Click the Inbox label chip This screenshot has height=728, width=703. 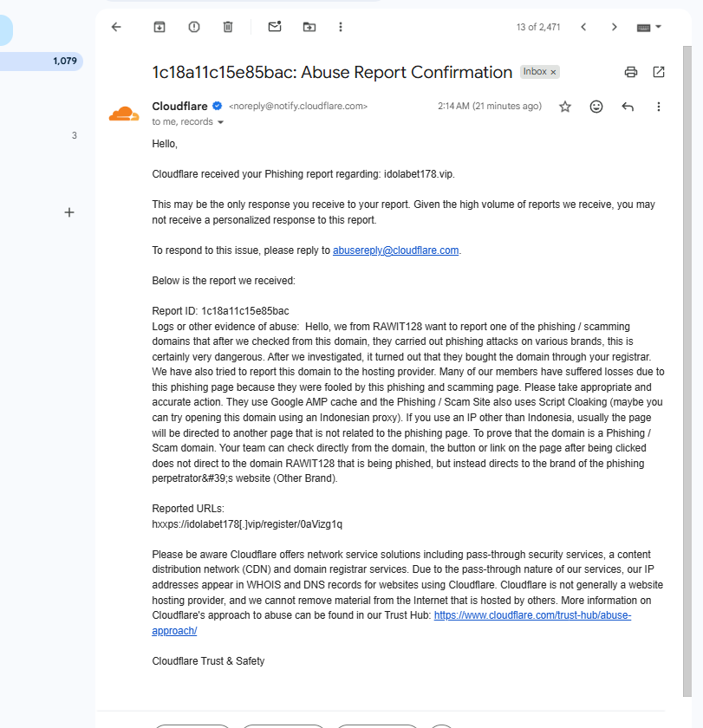tap(535, 71)
